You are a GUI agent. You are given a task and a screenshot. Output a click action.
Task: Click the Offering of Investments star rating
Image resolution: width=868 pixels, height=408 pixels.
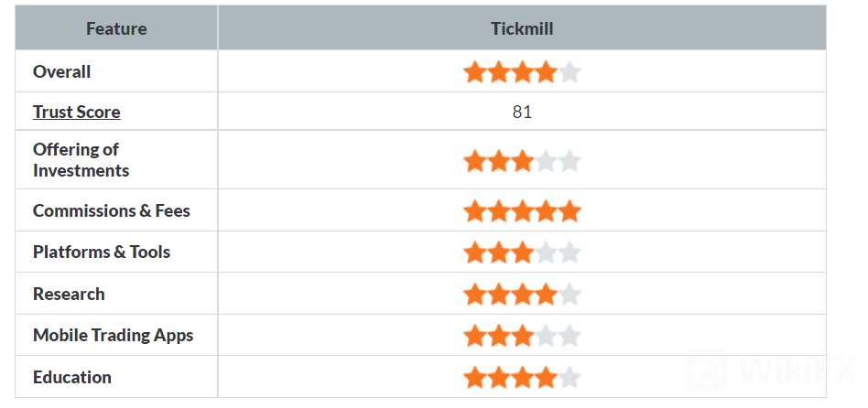tap(522, 161)
